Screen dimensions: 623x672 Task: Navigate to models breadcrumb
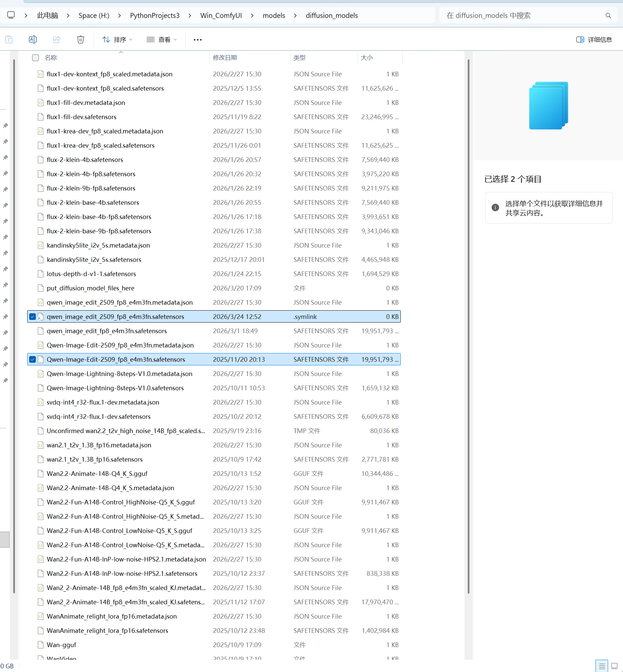coord(274,16)
